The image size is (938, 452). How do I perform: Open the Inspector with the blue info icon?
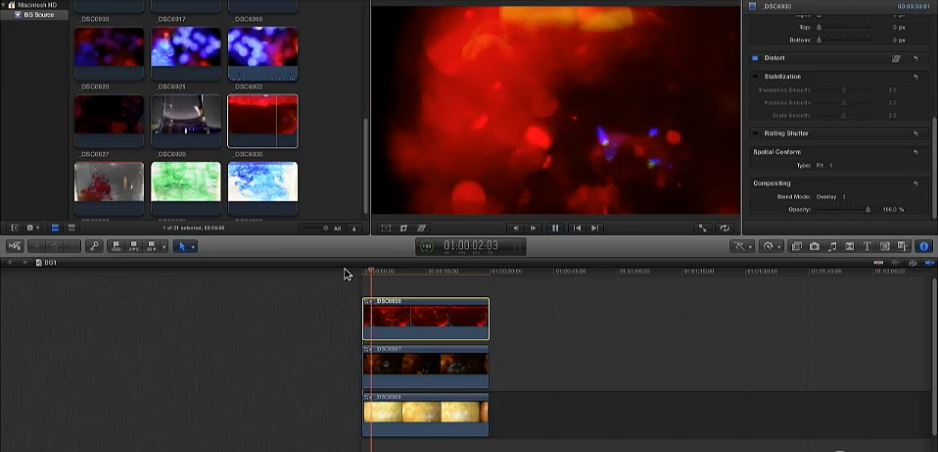point(924,246)
